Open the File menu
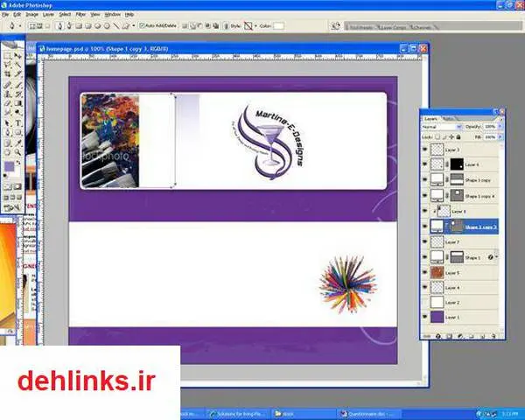The width and height of the screenshot is (525, 420). [x=5, y=14]
